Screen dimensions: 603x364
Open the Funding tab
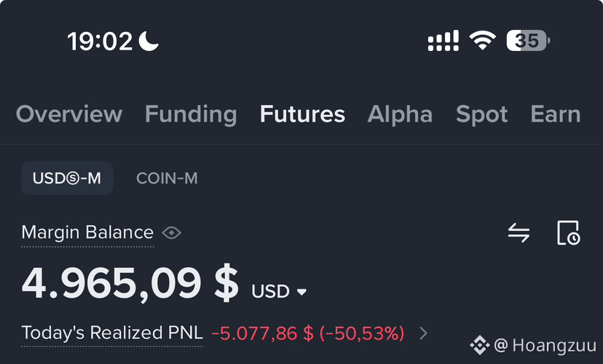[191, 114]
